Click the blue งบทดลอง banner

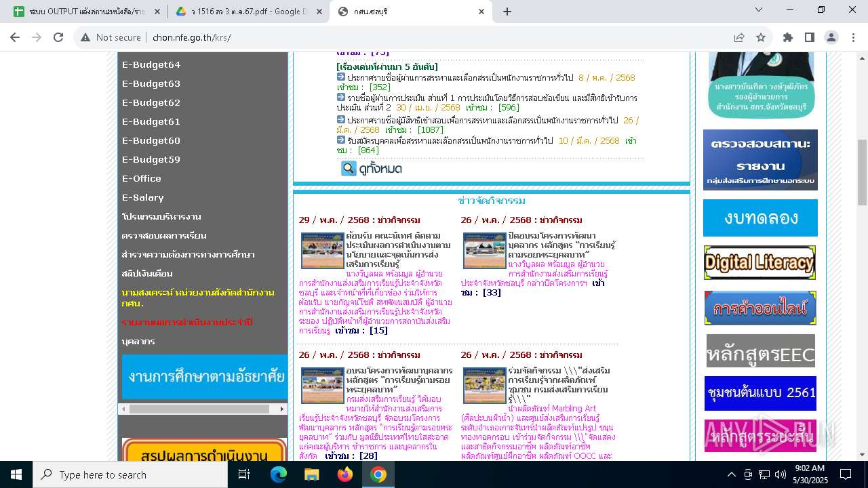[760, 218]
